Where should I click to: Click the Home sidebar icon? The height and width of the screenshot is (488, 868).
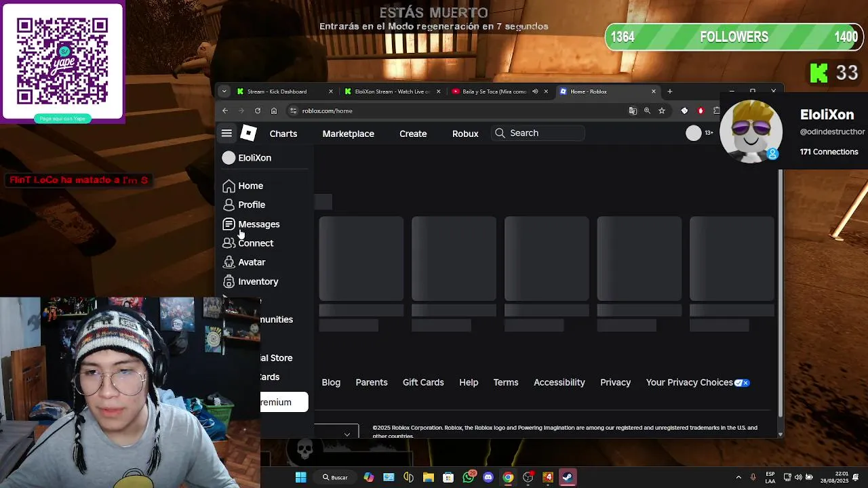[229, 186]
